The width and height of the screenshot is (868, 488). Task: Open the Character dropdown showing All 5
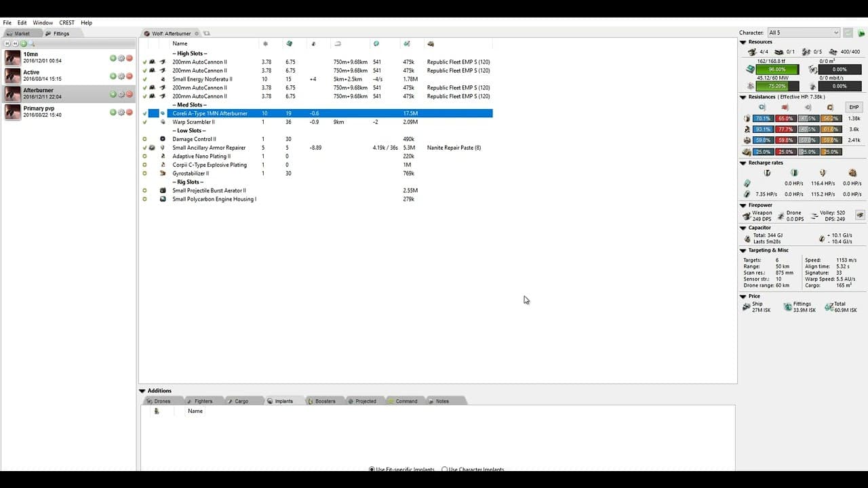coord(804,33)
